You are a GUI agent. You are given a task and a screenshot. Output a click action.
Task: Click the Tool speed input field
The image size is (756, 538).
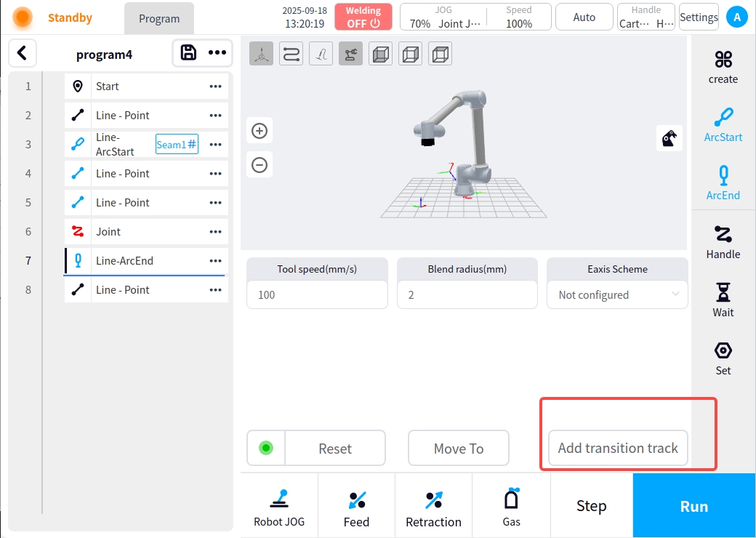[x=317, y=294]
